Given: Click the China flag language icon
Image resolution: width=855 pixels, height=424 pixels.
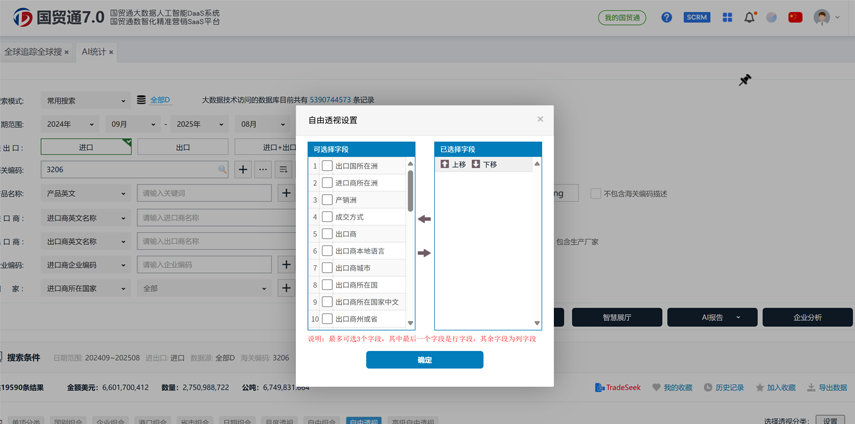Looking at the screenshot, I should click(x=795, y=17).
